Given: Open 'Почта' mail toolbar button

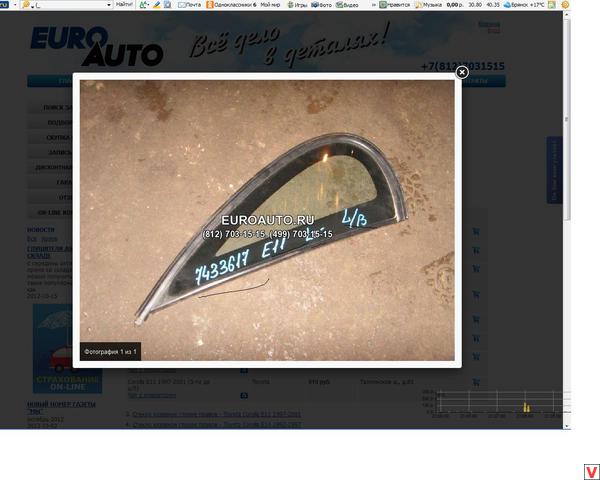Looking at the screenshot, I should click(189, 5).
